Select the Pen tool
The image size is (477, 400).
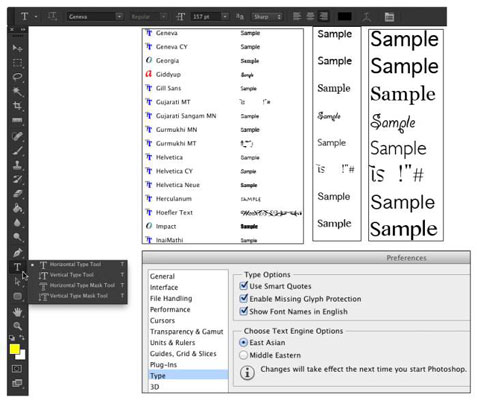tap(17, 253)
